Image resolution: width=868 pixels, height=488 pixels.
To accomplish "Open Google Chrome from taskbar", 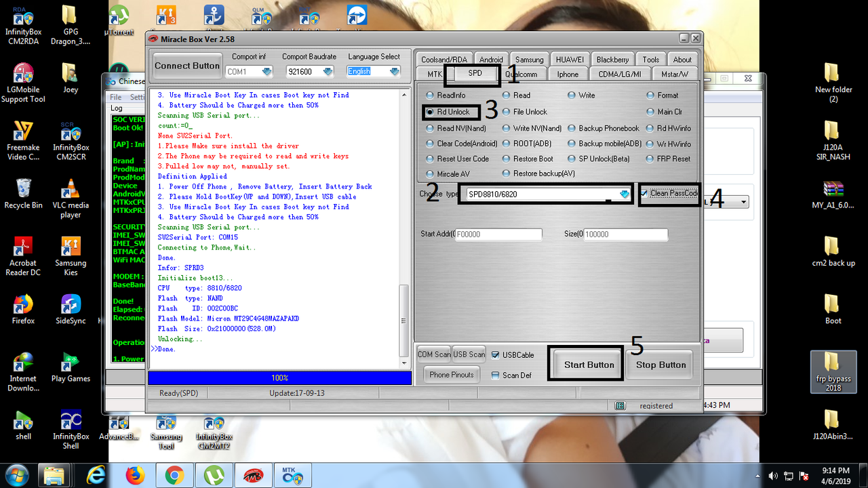I will coord(174,475).
